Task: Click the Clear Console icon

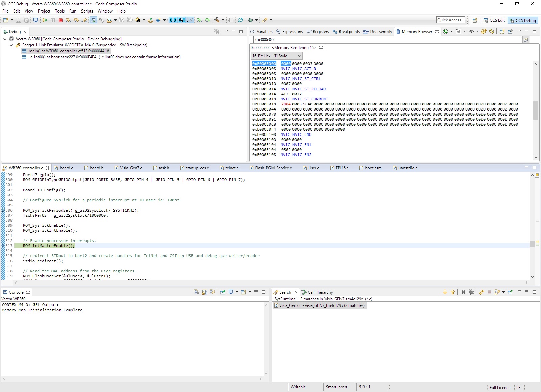Action: click(x=196, y=292)
